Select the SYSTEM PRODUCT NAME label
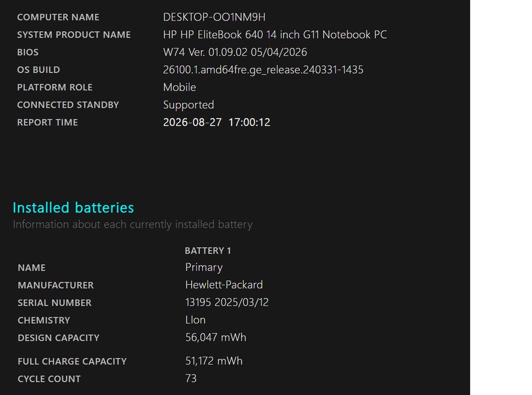 (x=74, y=34)
